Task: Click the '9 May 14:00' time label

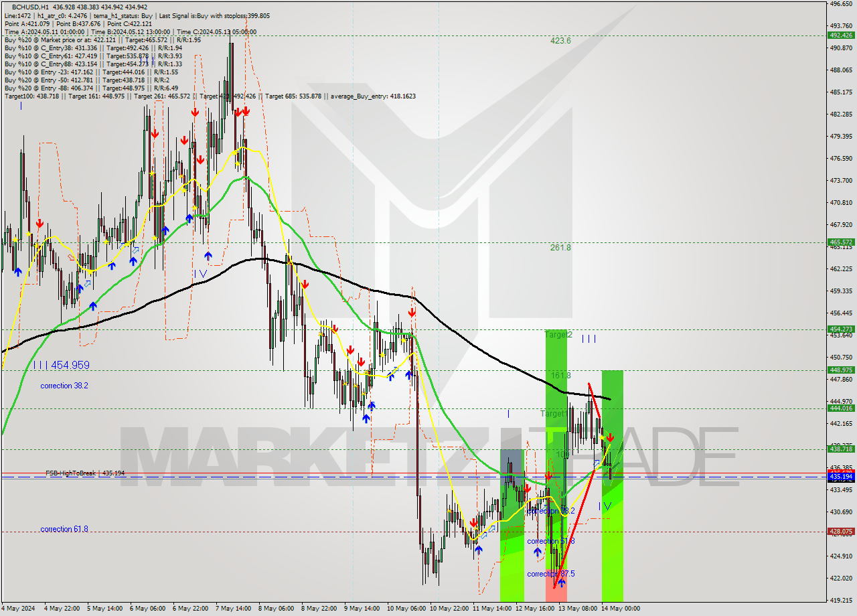Action: [362, 609]
